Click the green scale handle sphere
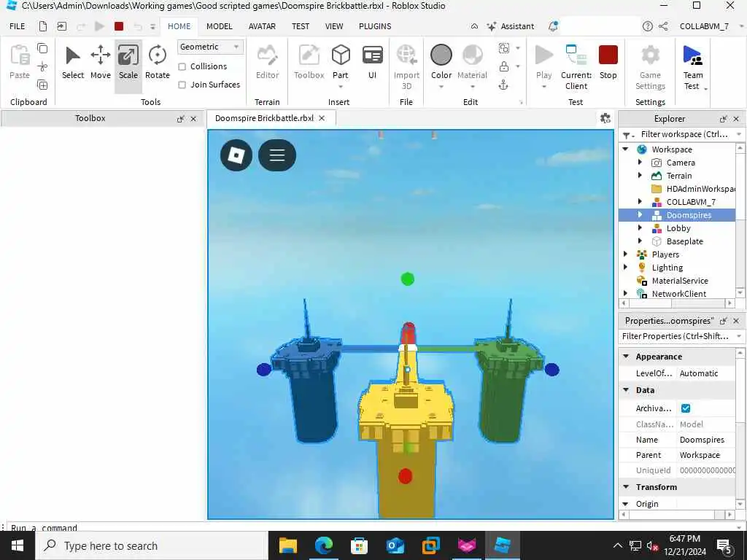This screenshot has height=560, width=747. point(407,279)
